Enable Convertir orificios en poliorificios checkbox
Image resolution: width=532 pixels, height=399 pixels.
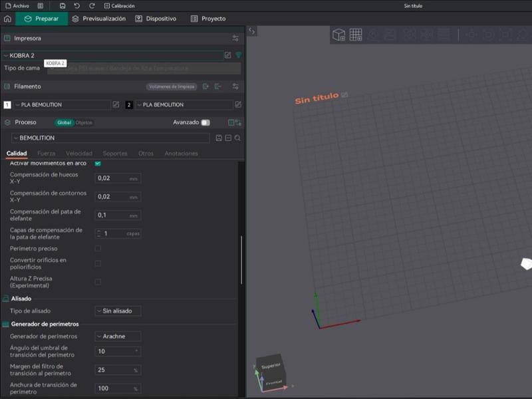tap(98, 263)
